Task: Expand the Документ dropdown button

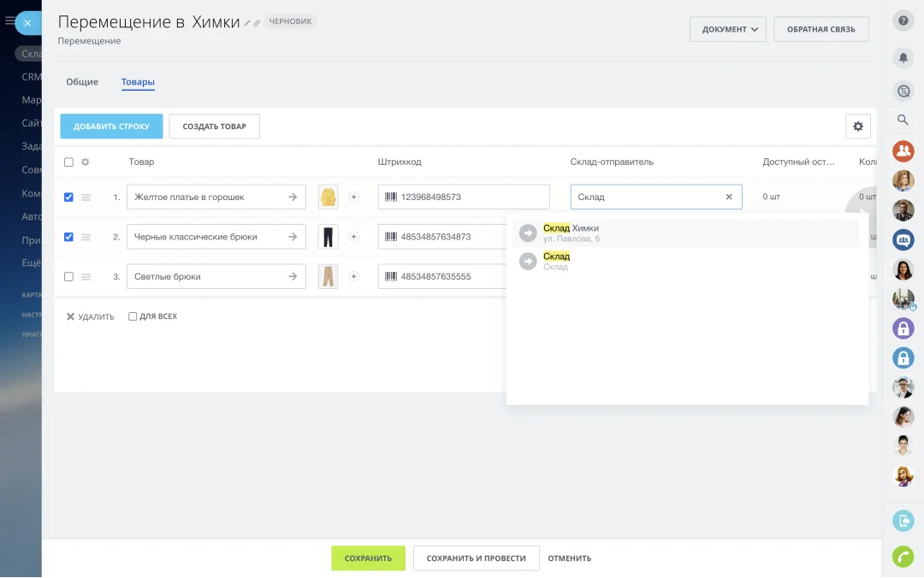Action: tap(728, 29)
